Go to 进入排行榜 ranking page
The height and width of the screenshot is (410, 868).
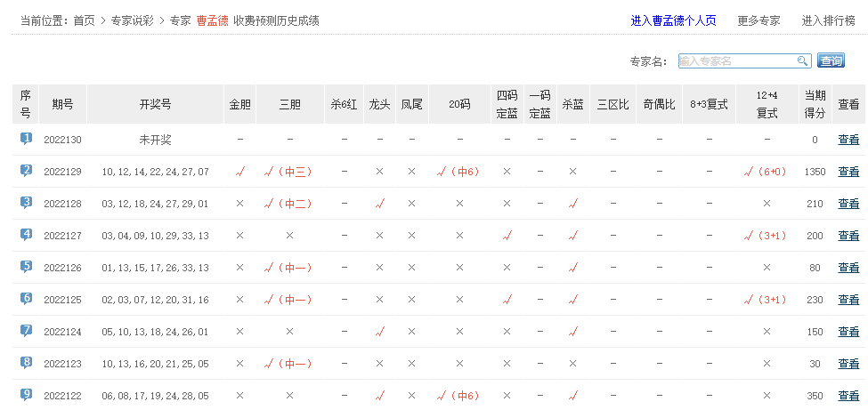(828, 20)
